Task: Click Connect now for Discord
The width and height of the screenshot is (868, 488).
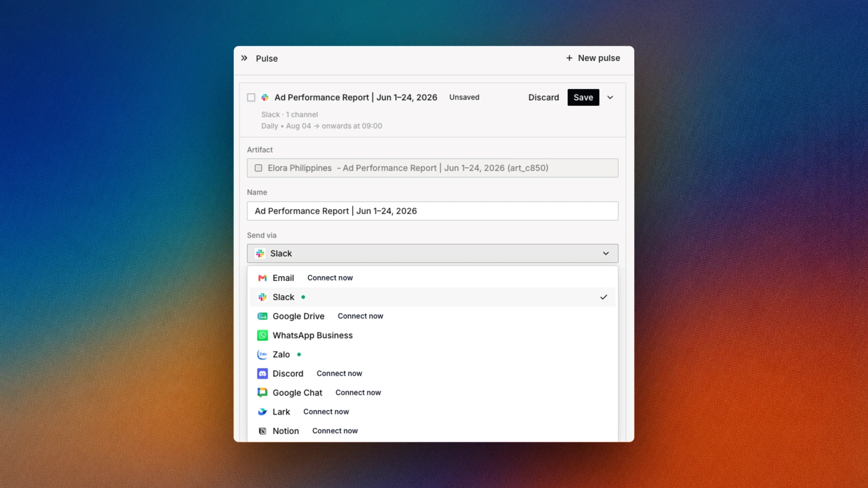Action: pyautogui.click(x=339, y=374)
